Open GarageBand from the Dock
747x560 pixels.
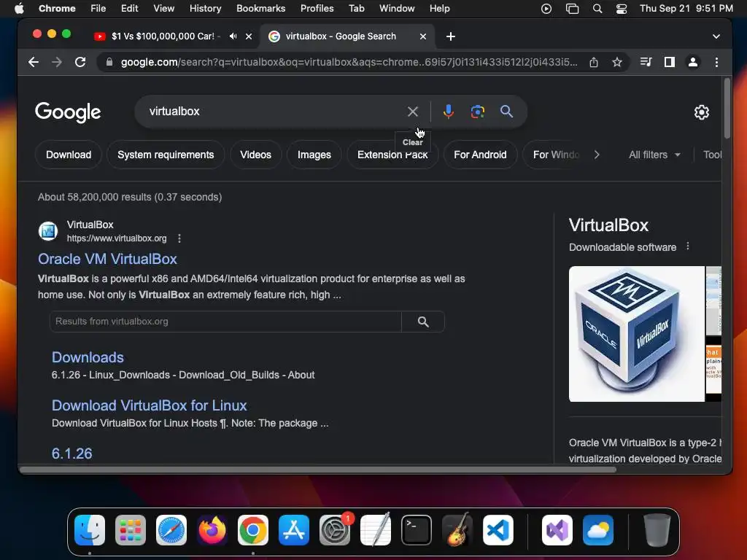point(457,530)
